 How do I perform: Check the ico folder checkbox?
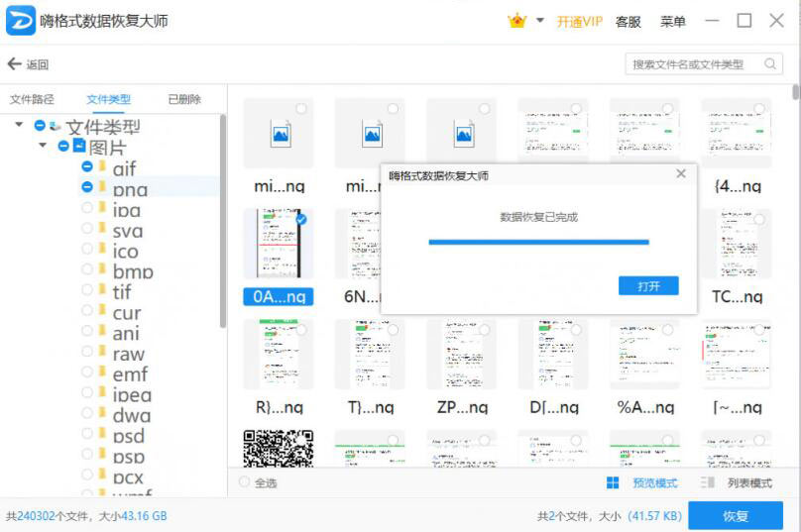(87, 249)
